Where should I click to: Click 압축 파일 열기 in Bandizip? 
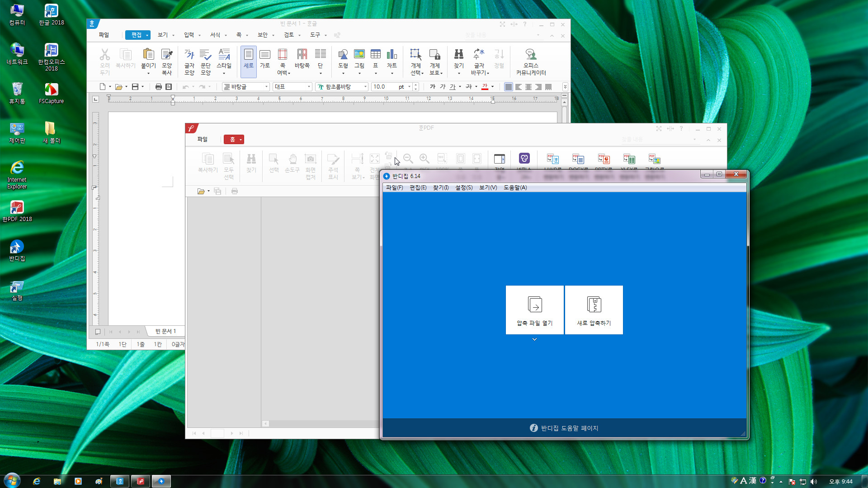point(534,310)
